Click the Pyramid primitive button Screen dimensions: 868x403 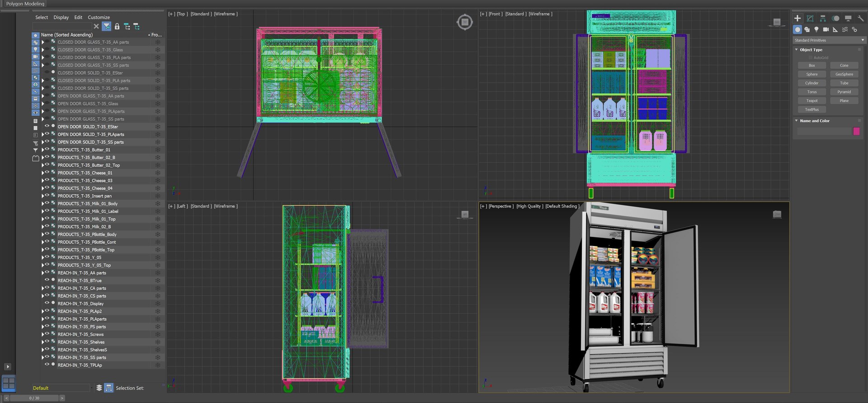pyautogui.click(x=844, y=92)
